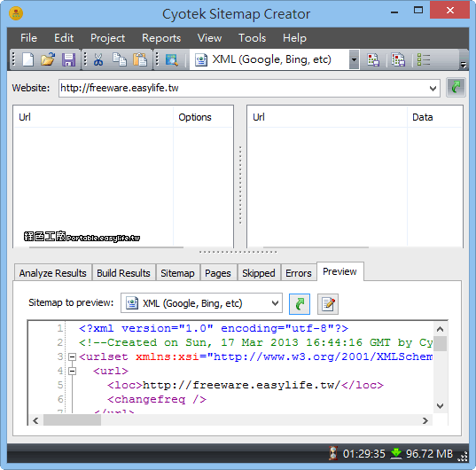476x470 pixels.
Task: Open the Tools menu
Action: click(252, 38)
